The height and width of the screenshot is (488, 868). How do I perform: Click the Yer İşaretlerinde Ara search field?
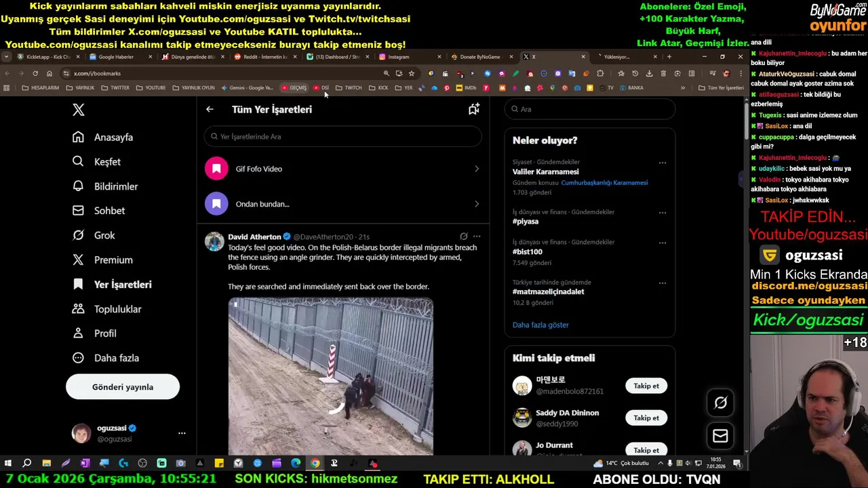coord(342,136)
